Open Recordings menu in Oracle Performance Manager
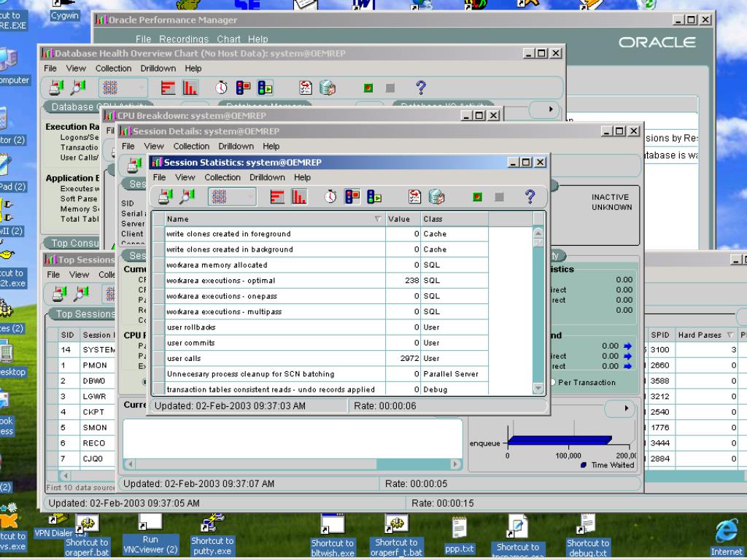The width and height of the screenshot is (747, 560). pos(184,39)
